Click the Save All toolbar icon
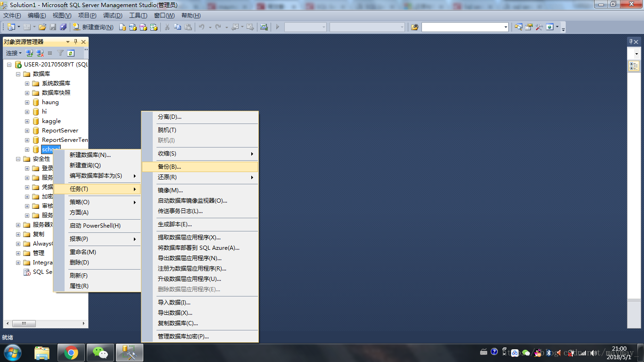 pyautogui.click(x=63, y=27)
